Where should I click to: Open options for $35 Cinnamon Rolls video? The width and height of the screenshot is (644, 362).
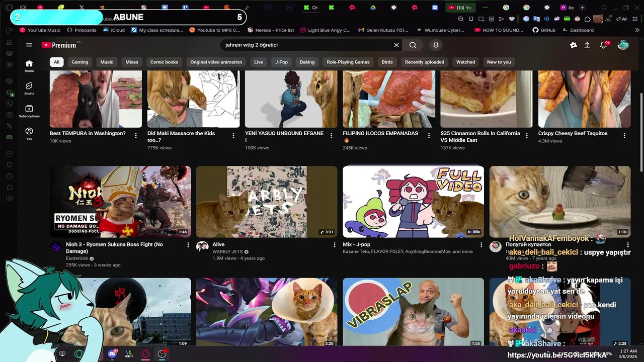click(x=527, y=136)
